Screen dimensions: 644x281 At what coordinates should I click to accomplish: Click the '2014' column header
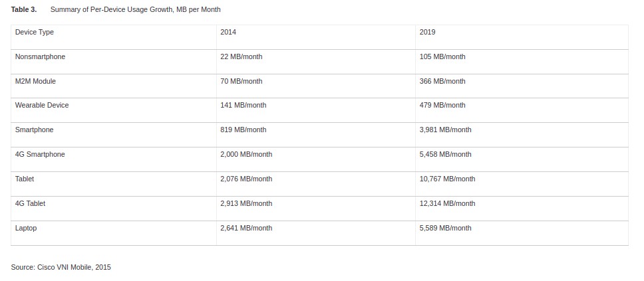point(228,32)
